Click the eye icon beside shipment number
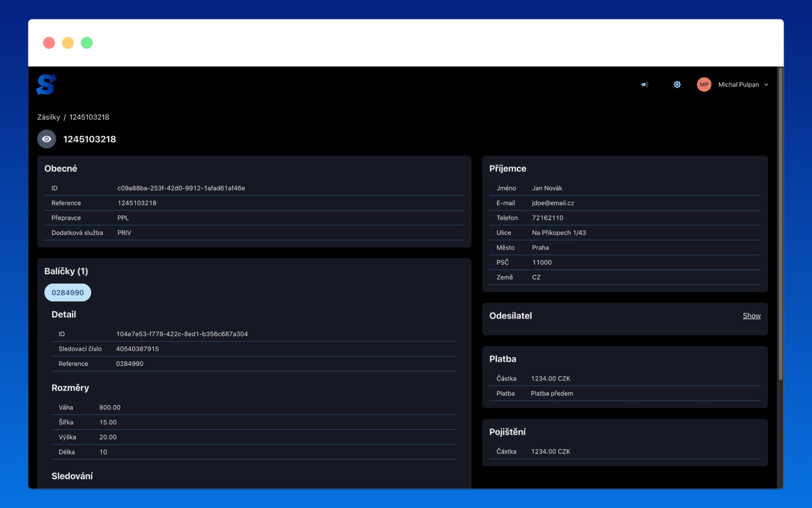 (47, 139)
